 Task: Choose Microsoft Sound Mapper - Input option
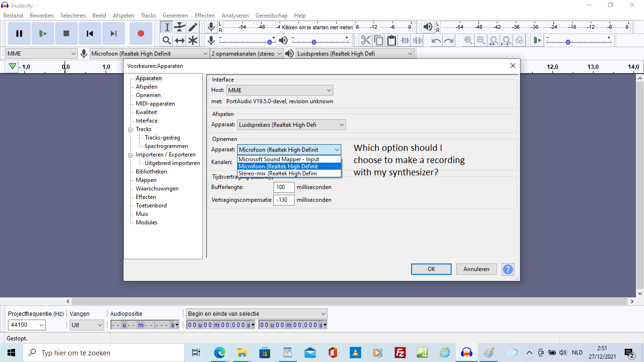289,159
